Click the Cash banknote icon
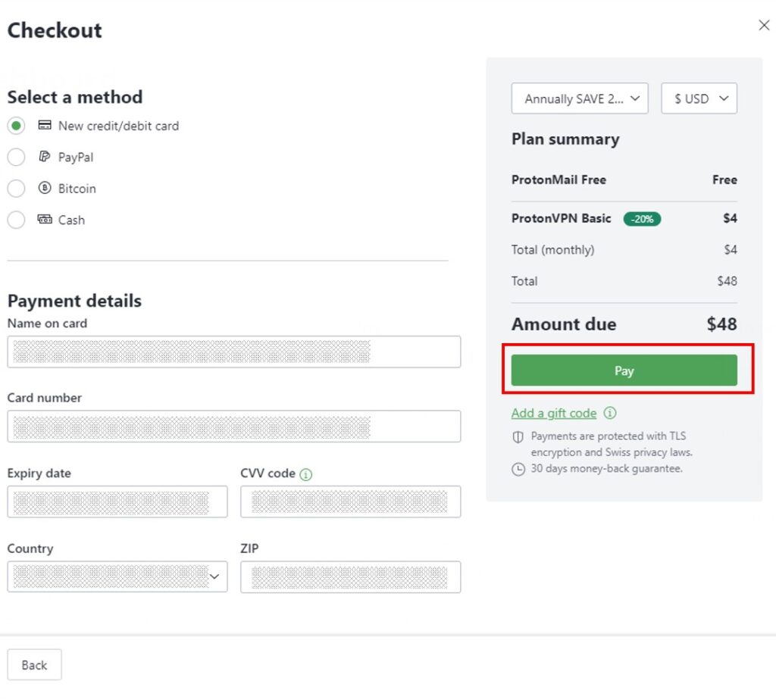The height and width of the screenshot is (700, 776). 44,220
